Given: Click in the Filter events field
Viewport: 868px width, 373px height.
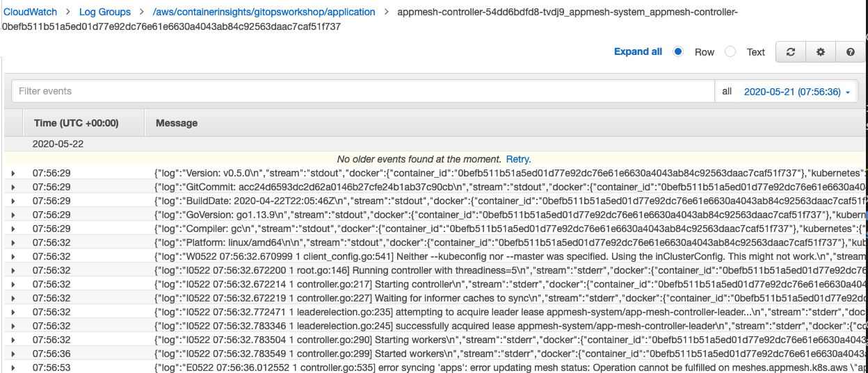Looking at the screenshot, I should coord(362,92).
